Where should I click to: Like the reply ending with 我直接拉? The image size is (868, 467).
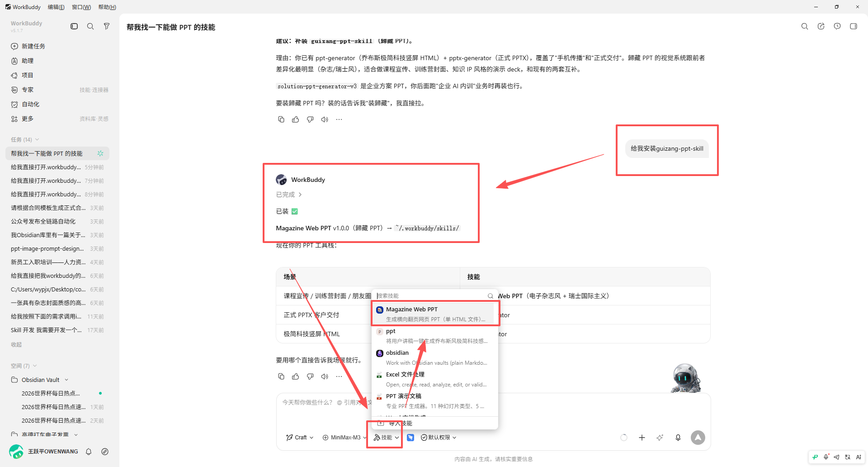(x=296, y=119)
